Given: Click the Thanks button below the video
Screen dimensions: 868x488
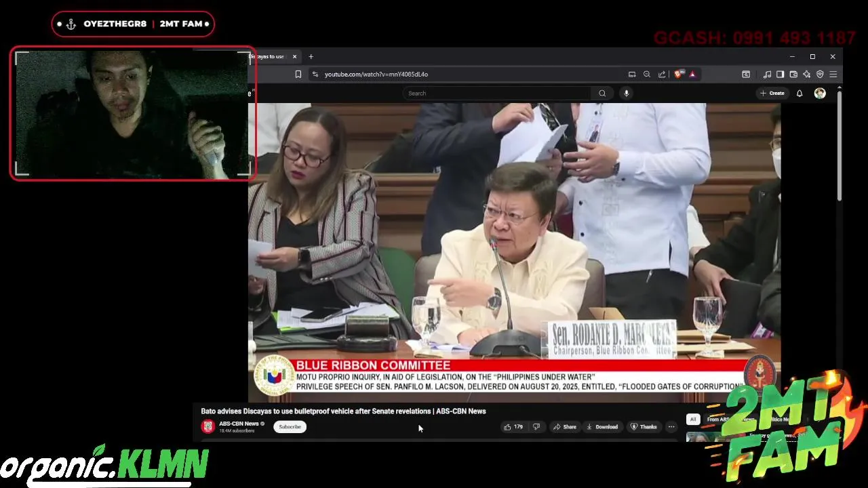Looking at the screenshot, I should click(x=644, y=427).
